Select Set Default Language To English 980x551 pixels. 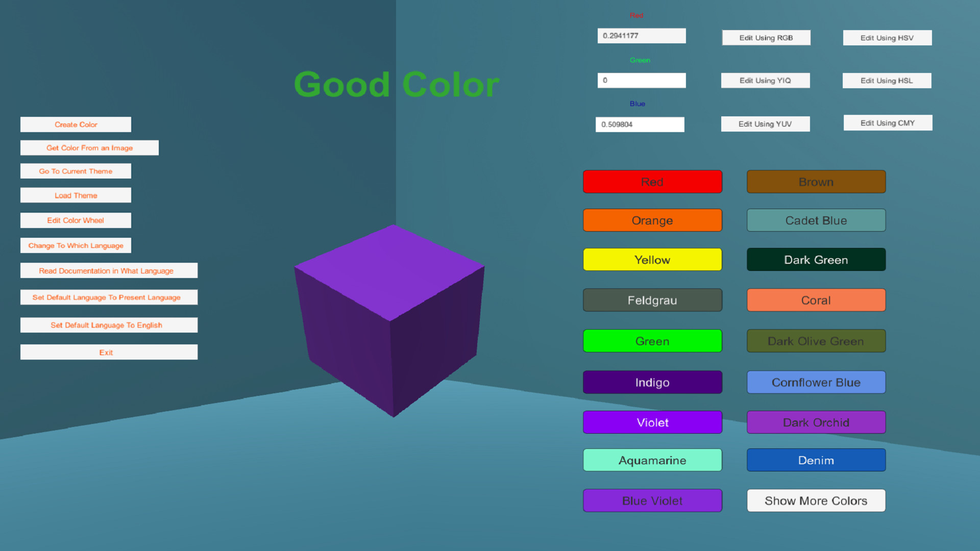coord(106,325)
